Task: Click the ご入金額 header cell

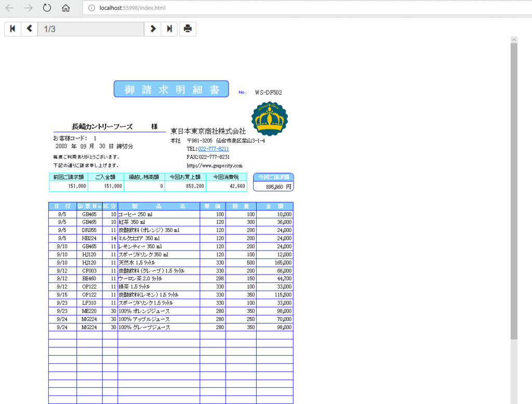Action: tap(106, 177)
